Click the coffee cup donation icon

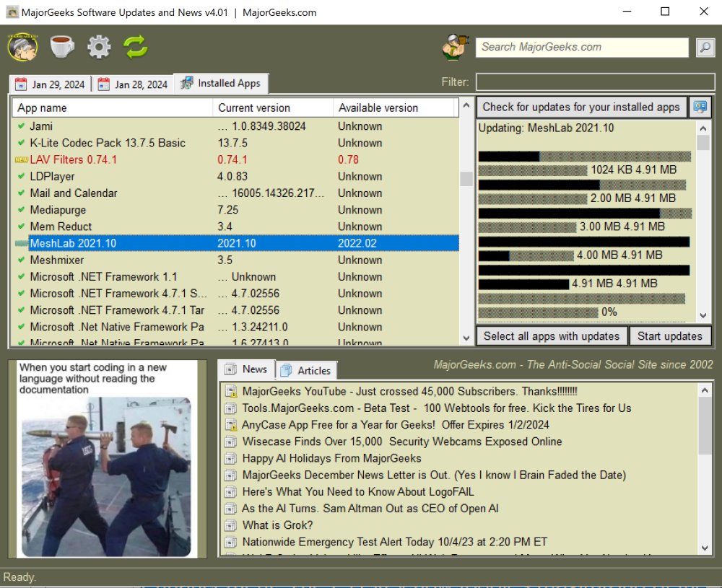click(61, 46)
